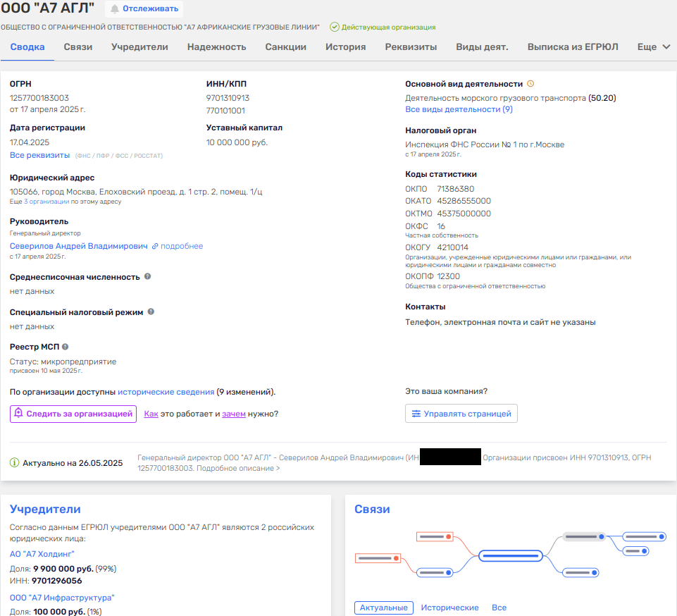This screenshot has height=616, width=677.
Task: Click the green checkmark icon beside Действующая организация
Action: (x=334, y=27)
